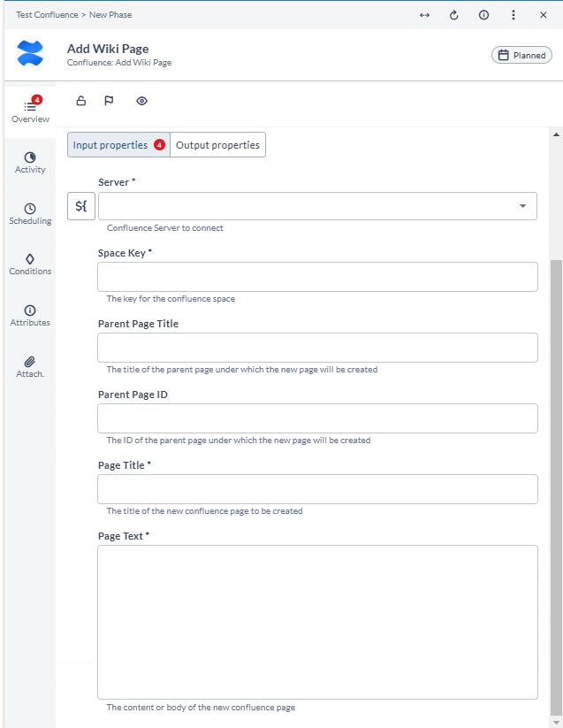Close the Add Wiki Page panel
563x728 pixels.
point(543,15)
